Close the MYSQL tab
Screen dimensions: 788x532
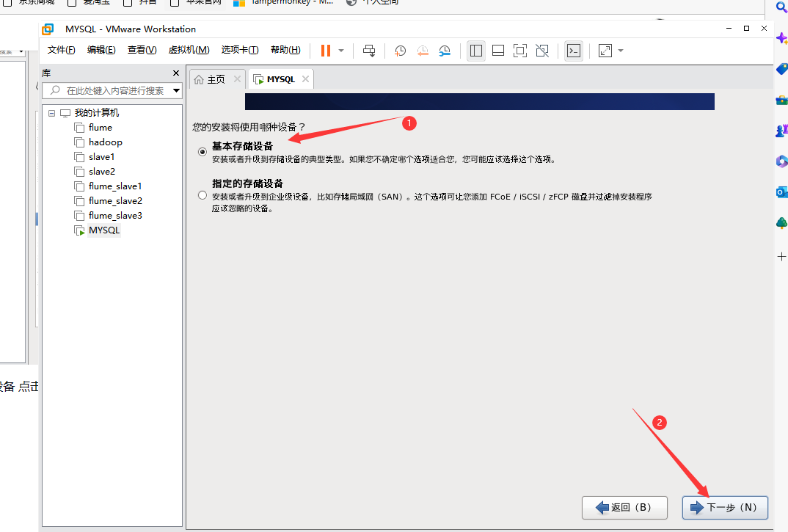(305, 79)
